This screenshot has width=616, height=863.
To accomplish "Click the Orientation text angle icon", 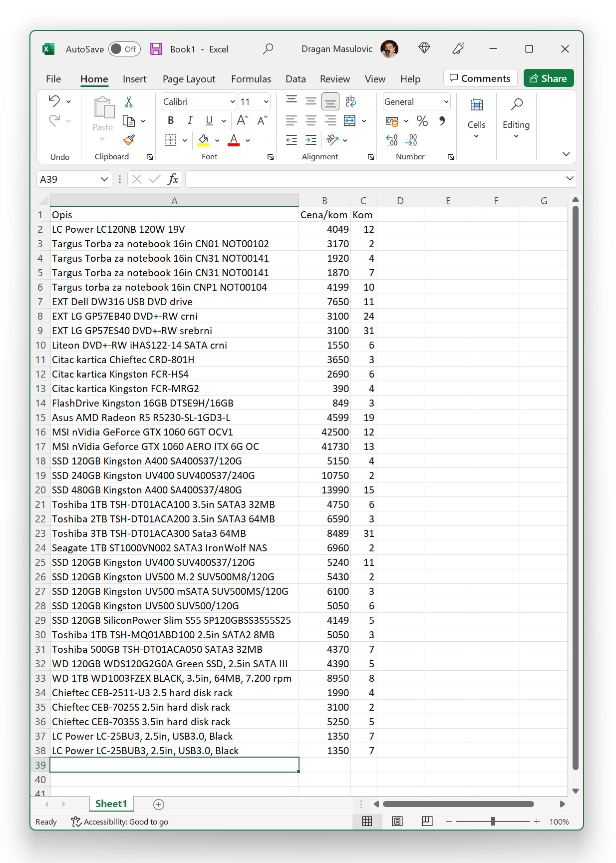I will coord(332,140).
